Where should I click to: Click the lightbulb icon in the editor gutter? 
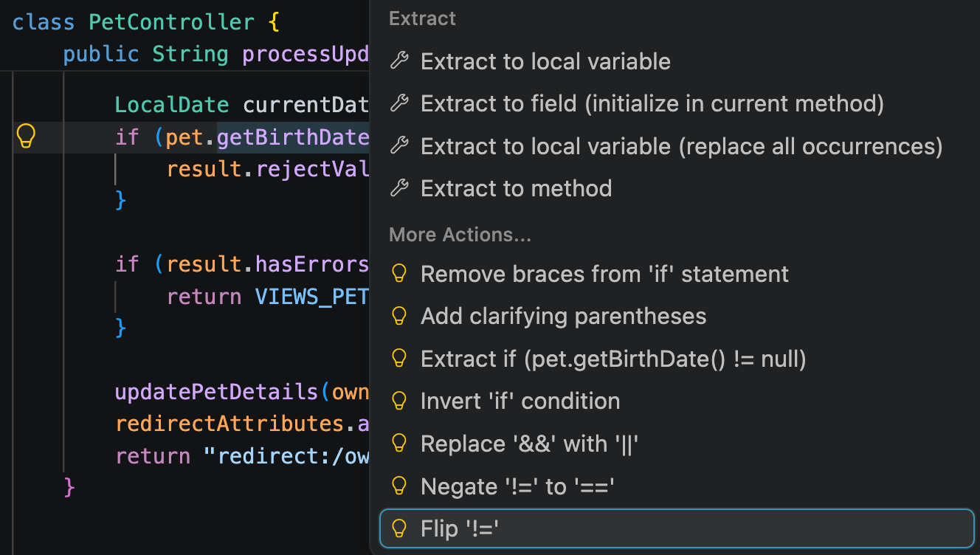click(26, 137)
